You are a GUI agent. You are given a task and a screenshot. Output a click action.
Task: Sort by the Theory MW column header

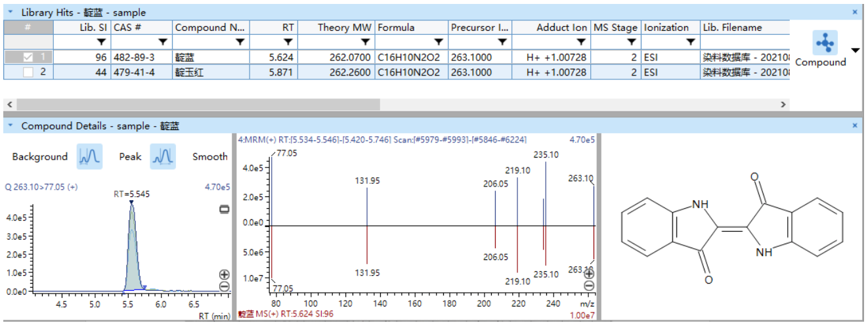344,28
